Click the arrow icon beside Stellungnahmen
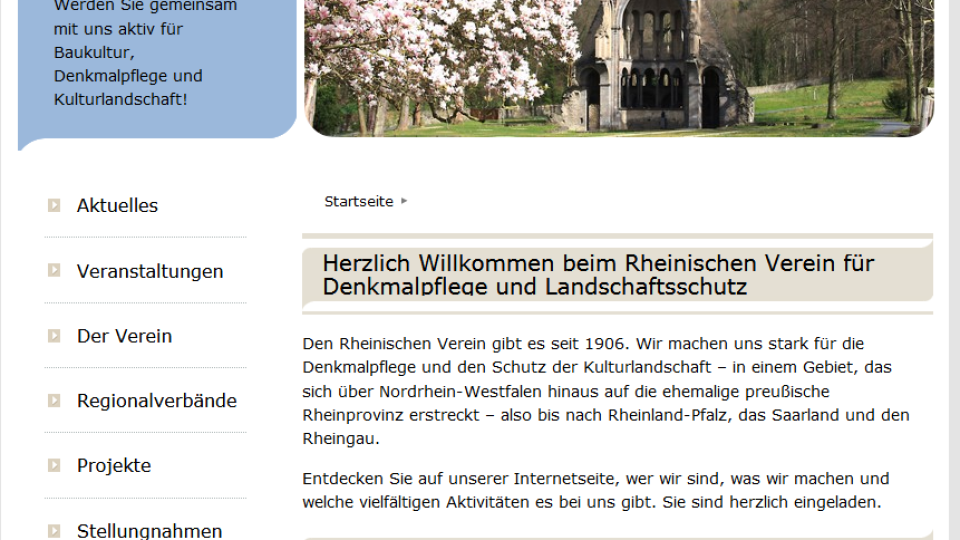This screenshot has width=960, height=540. [54, 531]
